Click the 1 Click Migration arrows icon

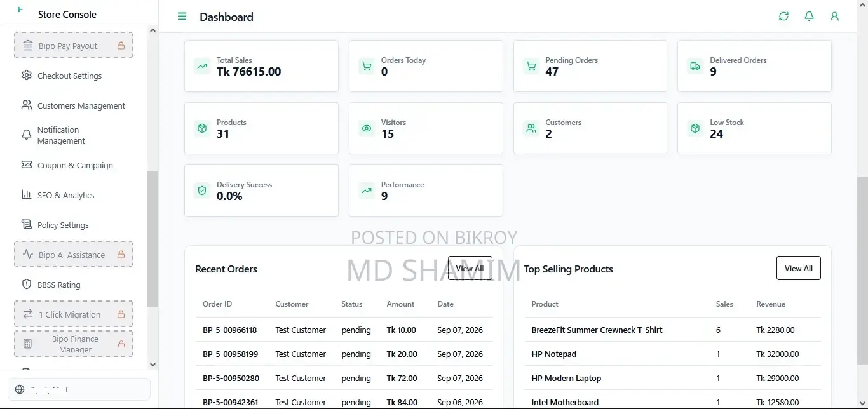click(x=28, y=314)
